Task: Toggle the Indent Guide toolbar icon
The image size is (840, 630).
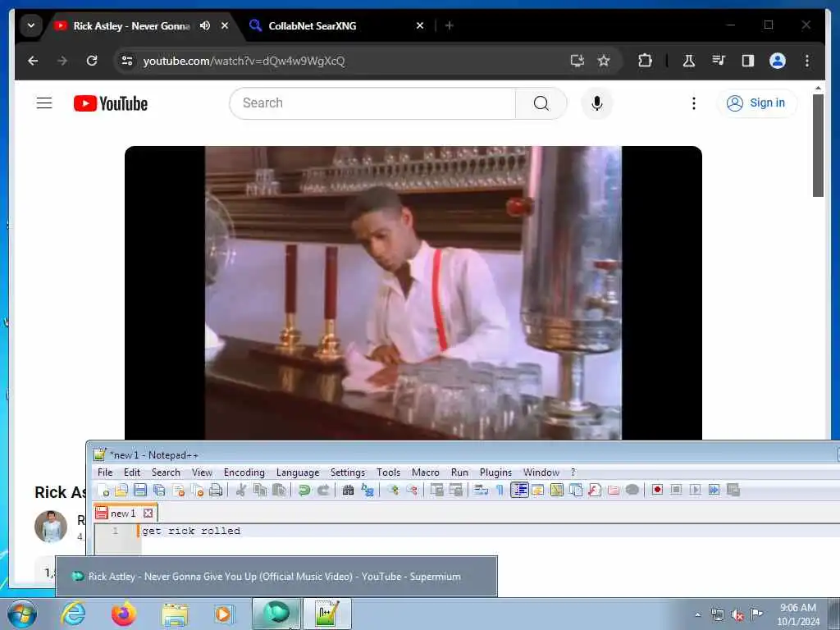Action: pos(519,491)
